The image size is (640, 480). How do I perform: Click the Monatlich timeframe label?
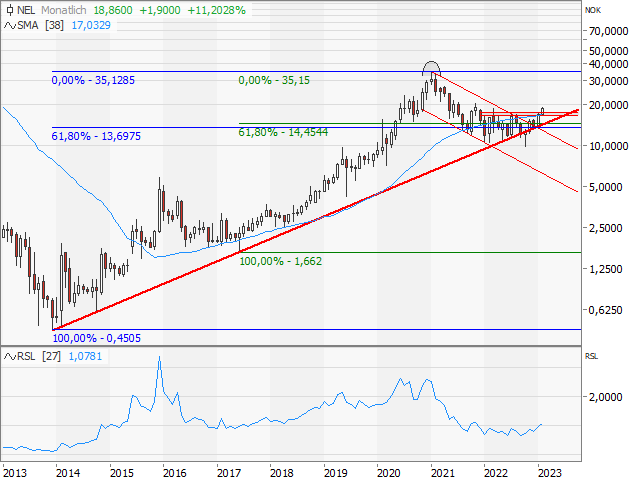64,10
